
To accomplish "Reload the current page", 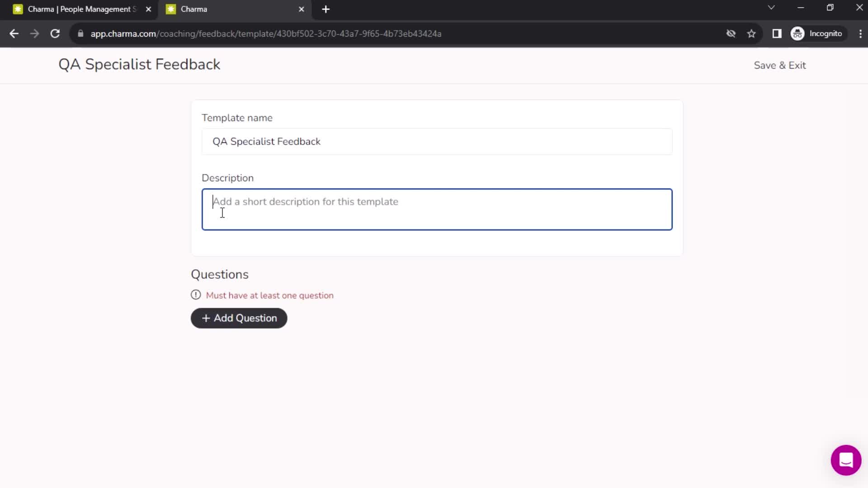I will click(x=55, y=33).
